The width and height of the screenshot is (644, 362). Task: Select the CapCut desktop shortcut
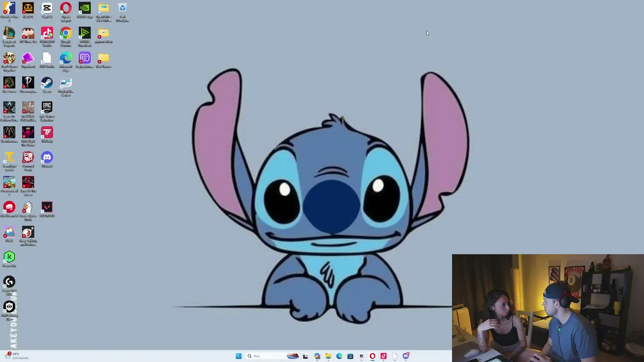click(47, 11)
